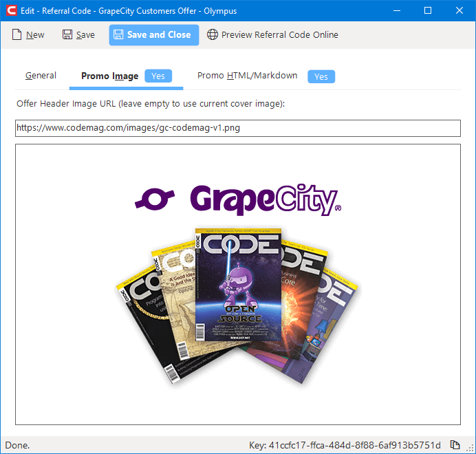Click the window resize grip icon
This screenshot has height=454, width=476.
tap(470, 448)
